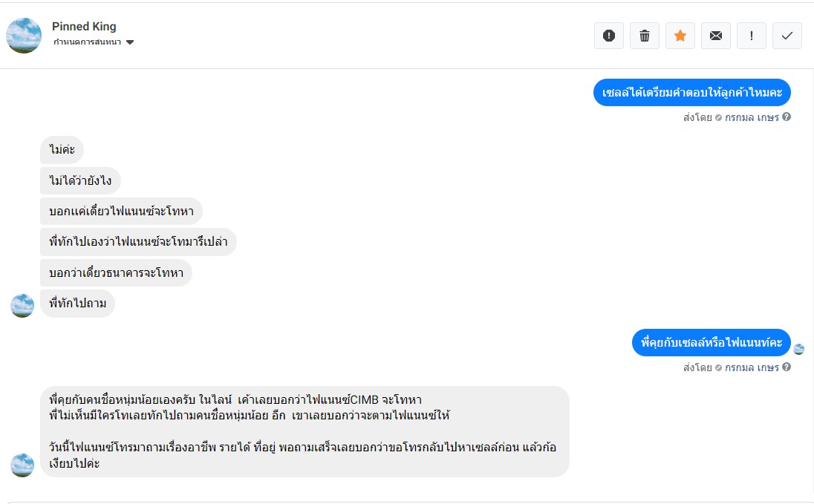
Task: Click the octagon spam report icon
Action: click(609, 36)
